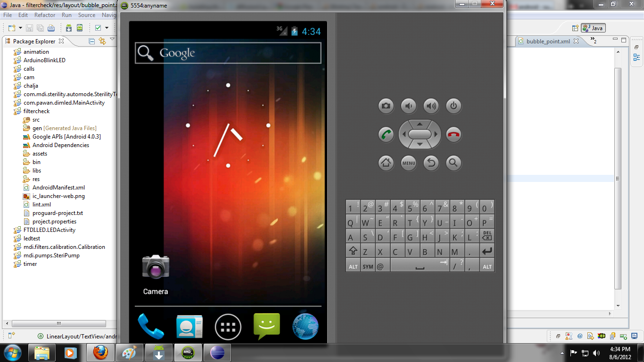Screen dimensions: 644x362
Task: Click the D-pad center button
Action: point(420,134)
